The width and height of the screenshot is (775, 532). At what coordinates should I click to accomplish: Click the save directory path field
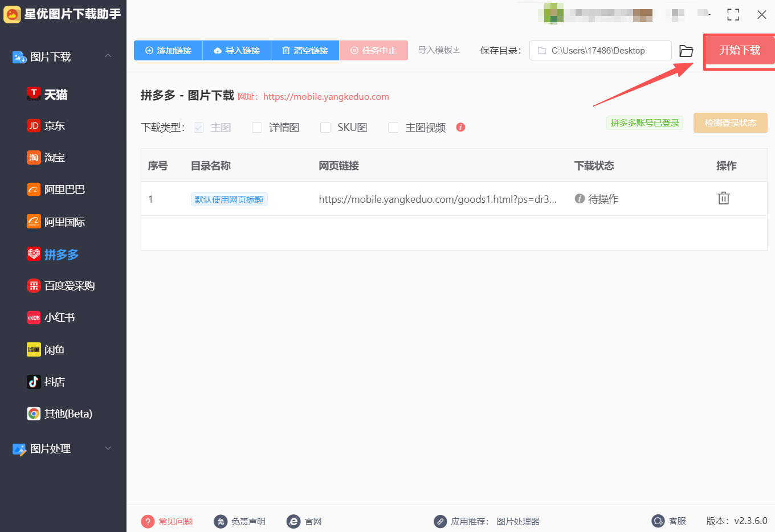point(600,50)
